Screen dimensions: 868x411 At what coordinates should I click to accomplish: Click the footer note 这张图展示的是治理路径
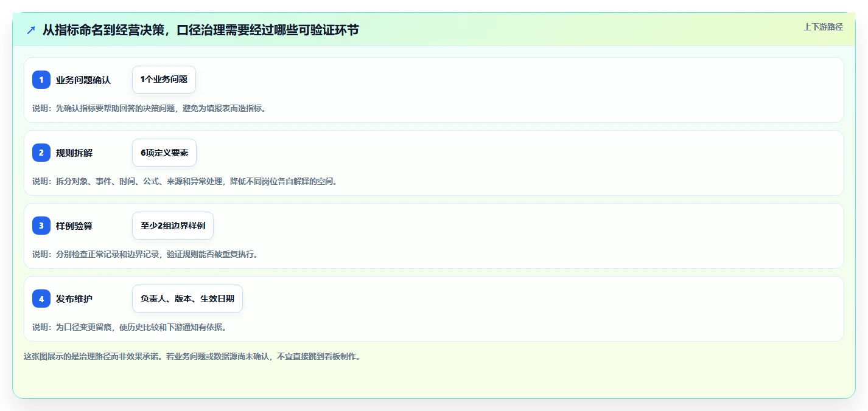192,356
